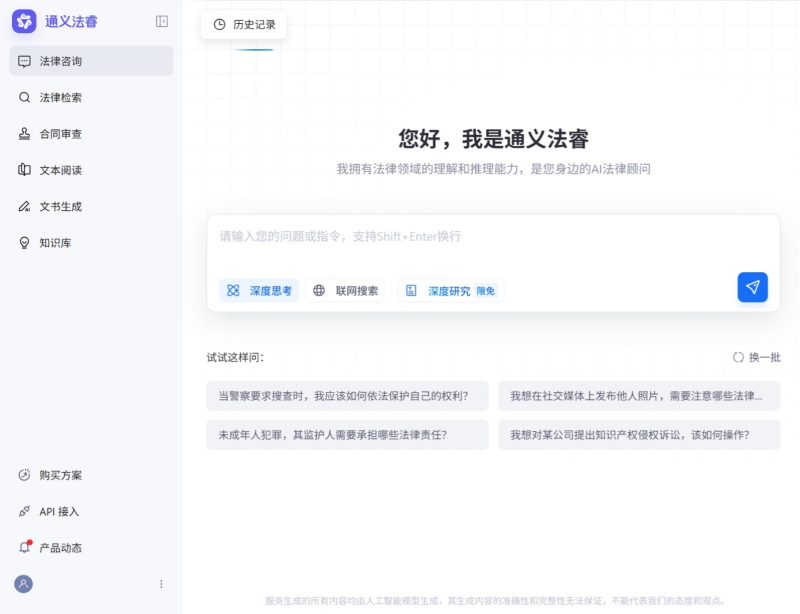Enable 深度思考 deep thinking mode
This screenshot has height=614, width=800.
point(258,290)
